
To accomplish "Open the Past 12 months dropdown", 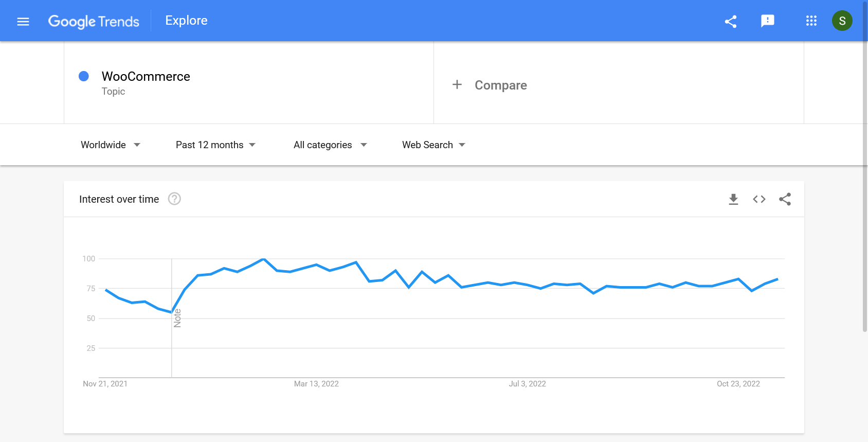I will point(215,145).
